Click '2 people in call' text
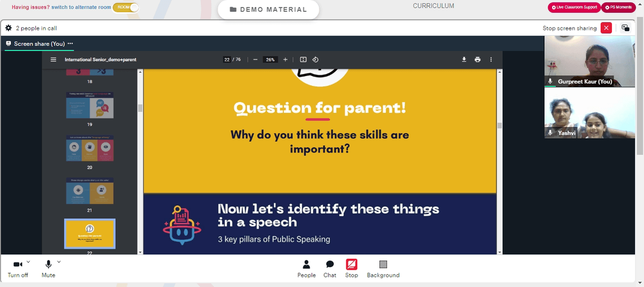The width and height of the screenshot is (644, 287). pyautogui.click(x=36, y=28)
